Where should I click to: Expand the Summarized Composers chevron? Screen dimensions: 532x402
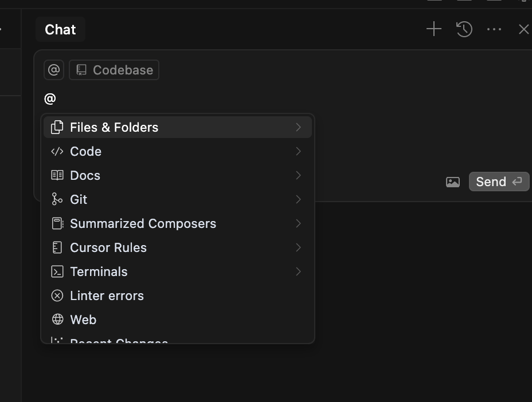coord(298,223)
